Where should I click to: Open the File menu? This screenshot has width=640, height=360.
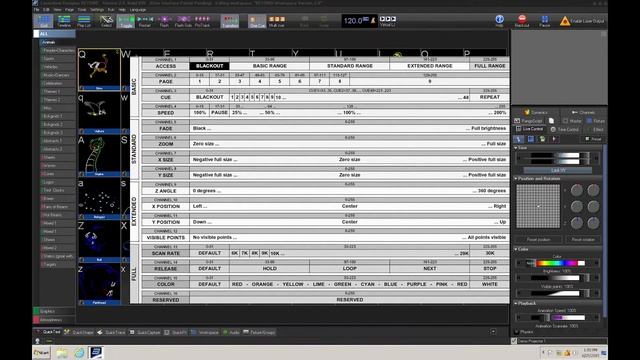[36, 9]
